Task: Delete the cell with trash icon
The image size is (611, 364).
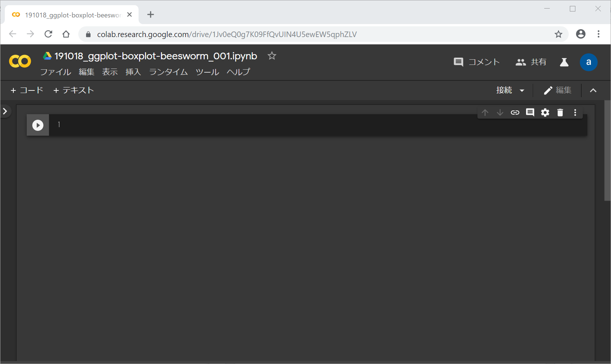Action: [560, 112]
